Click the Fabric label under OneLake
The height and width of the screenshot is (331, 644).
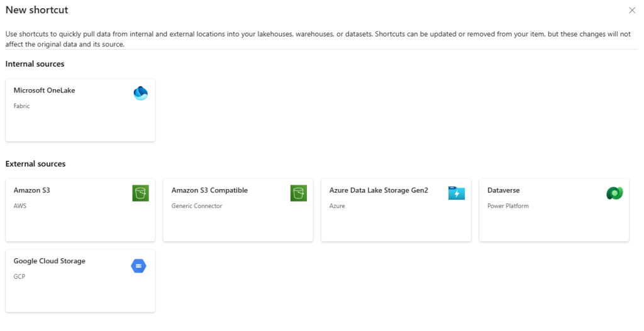click(x=21, y=106)
